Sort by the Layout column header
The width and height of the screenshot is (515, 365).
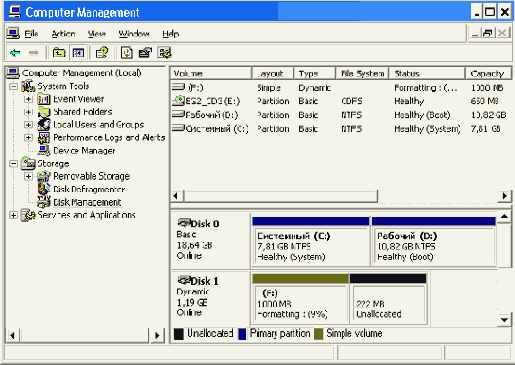273,73
